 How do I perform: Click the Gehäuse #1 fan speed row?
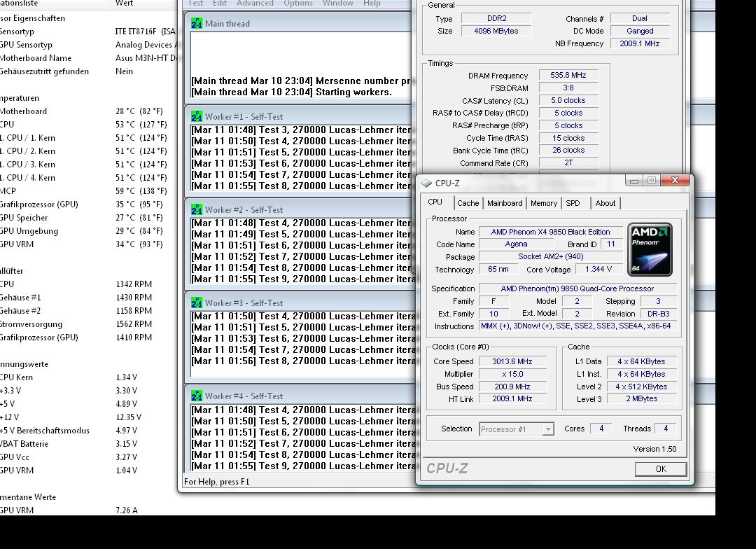click(89, 297)
